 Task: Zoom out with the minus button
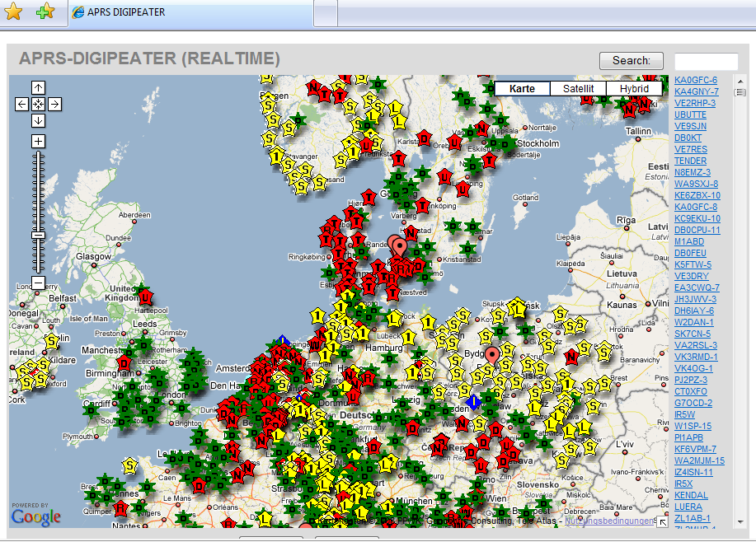(39, 283)
